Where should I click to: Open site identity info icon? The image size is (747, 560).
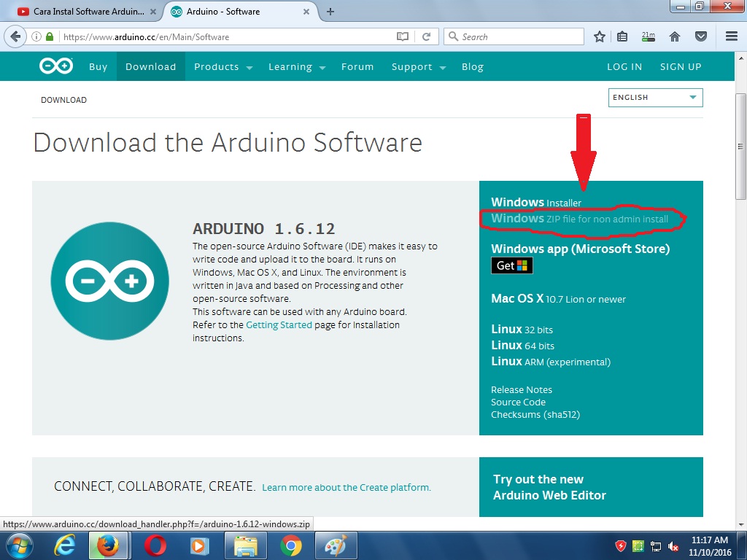[36, 36]
